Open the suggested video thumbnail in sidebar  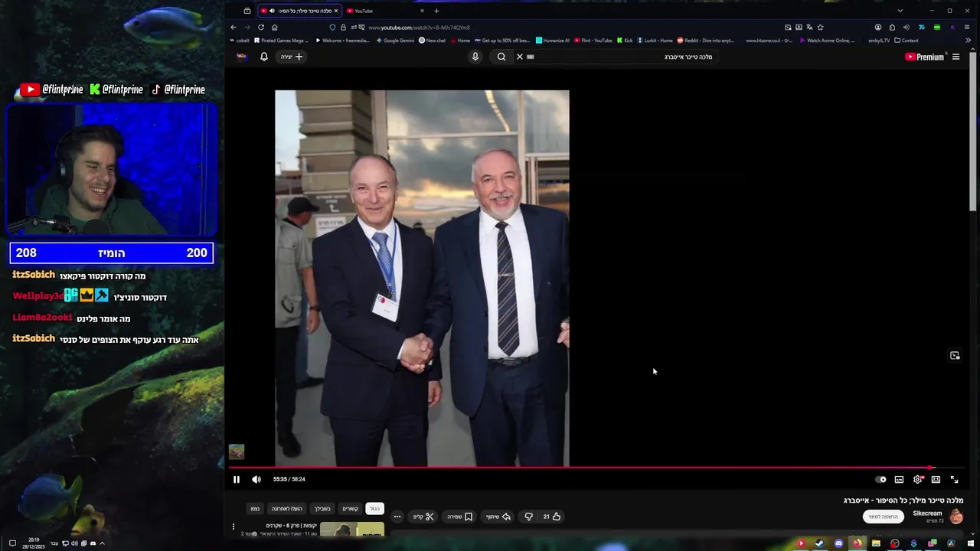(352, 530)
